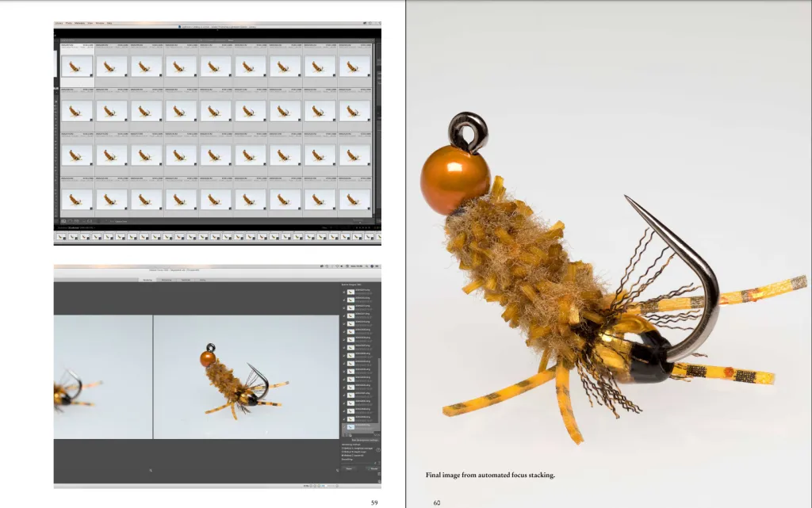Toggle the second source image checkbox
812x508 pixels.
(x=344, y=302)
